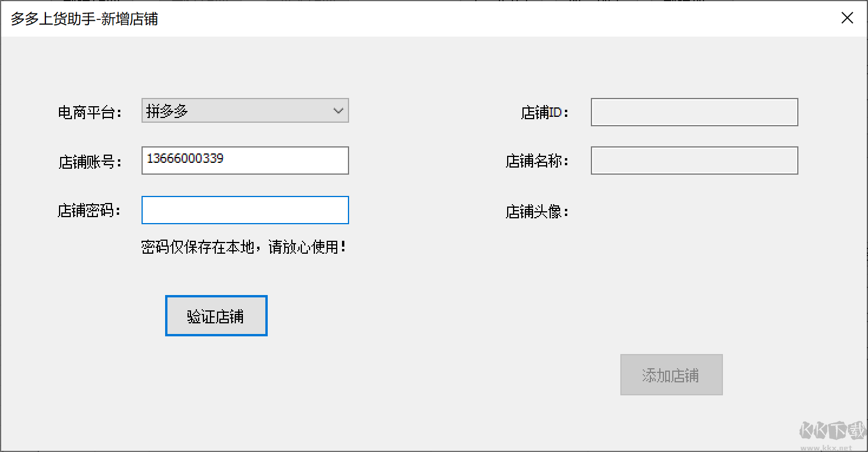This screenshot has height=452, width=868.
Task: Click the 店铺名称 label text
Action: coord(537,161)
